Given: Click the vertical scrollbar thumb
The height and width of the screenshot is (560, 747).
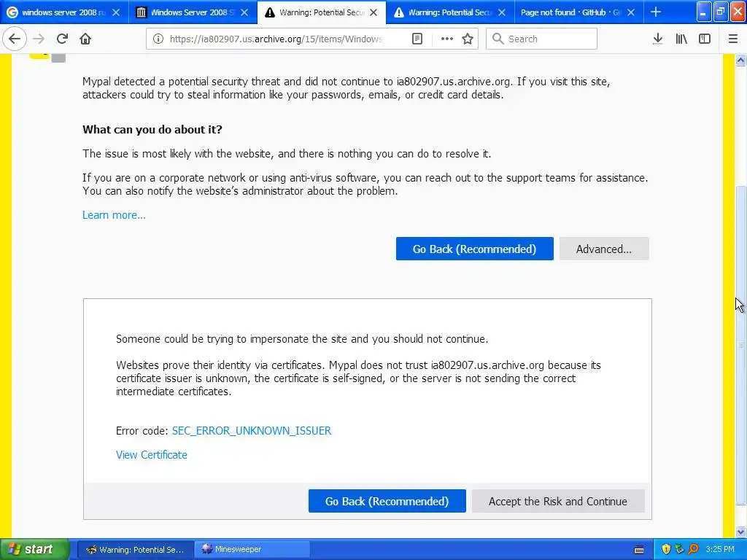Looking at the screenshot, I should coord(741,345).
